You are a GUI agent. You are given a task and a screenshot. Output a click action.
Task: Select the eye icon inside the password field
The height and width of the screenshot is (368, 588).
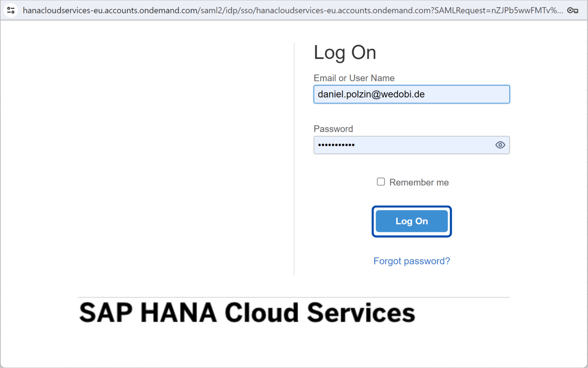[500, 145]
